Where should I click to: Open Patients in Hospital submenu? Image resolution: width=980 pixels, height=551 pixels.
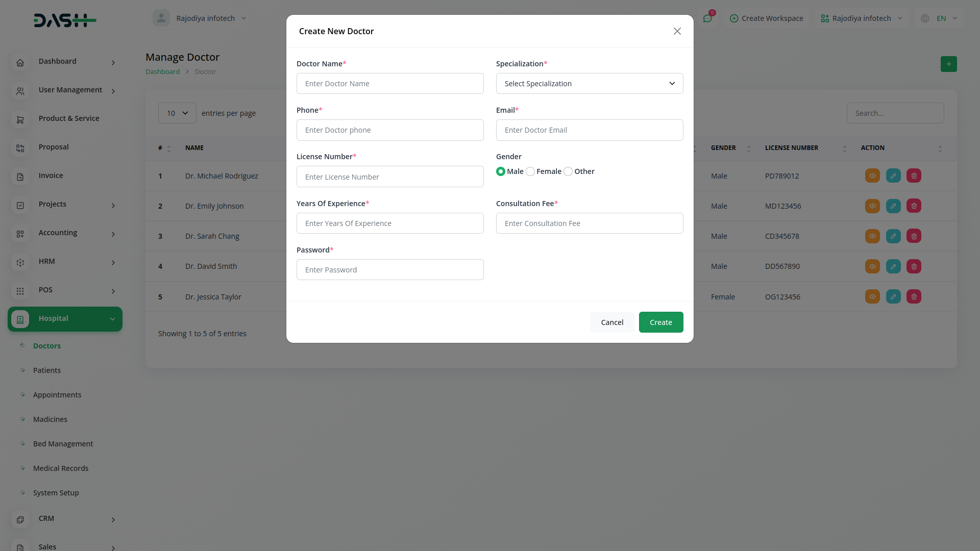(47, 370)
